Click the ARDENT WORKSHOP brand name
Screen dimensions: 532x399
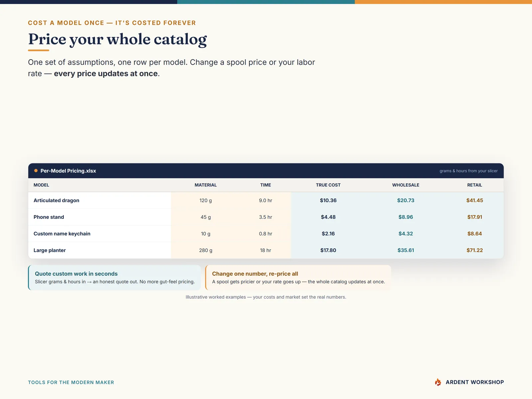click(x=474, y=382)
